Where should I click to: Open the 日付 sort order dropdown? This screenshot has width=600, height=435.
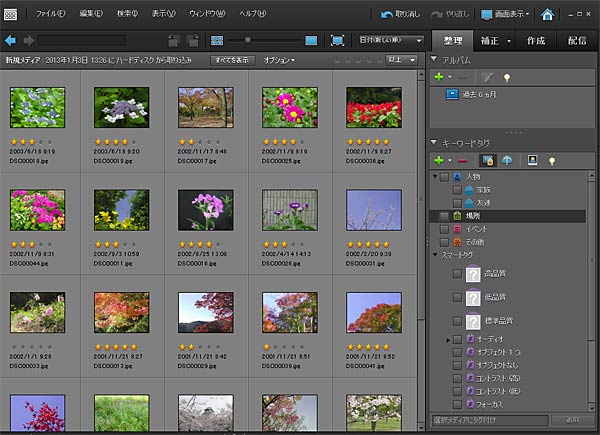(391, 40)
